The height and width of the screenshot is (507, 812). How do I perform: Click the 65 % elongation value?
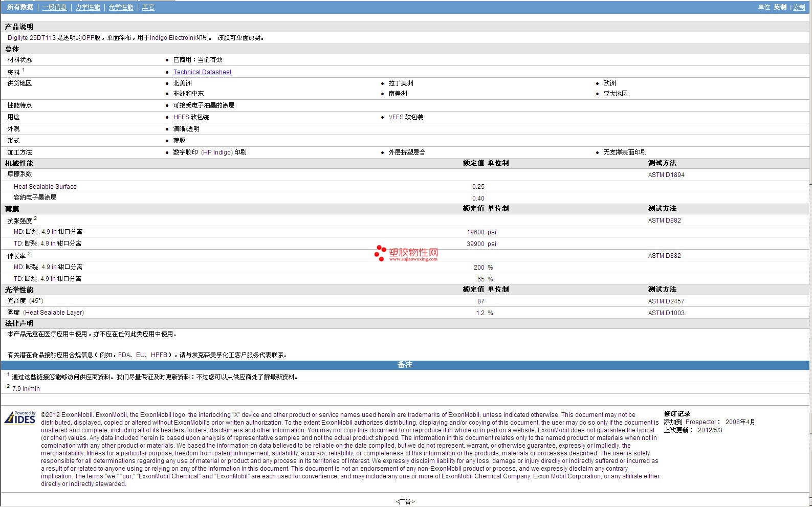(x=485, y=279)
